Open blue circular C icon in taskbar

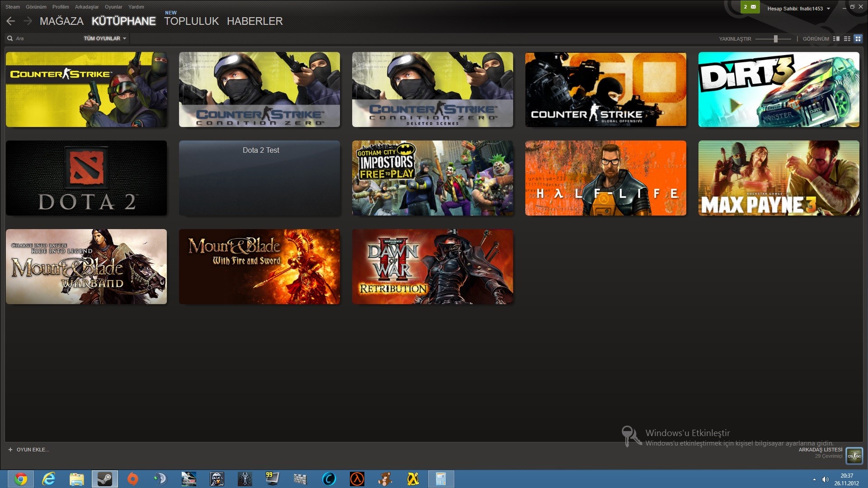(329, 479)
